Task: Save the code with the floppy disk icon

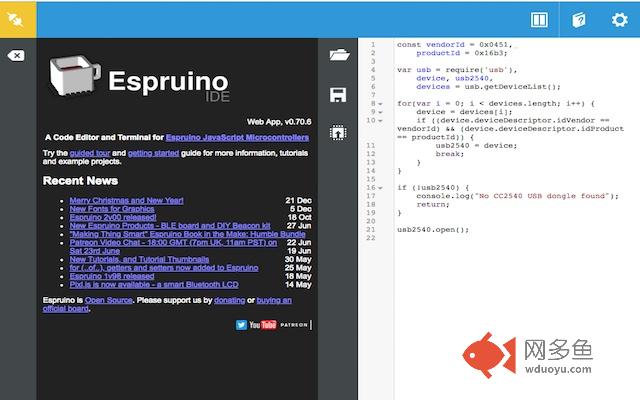Action: 338,95
